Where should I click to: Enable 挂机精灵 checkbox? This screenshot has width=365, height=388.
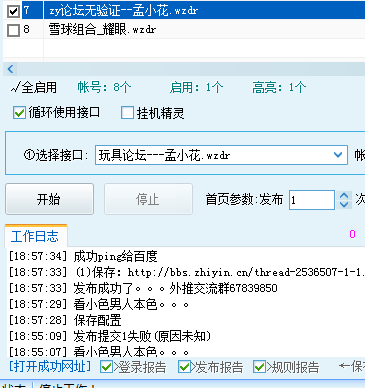point(127,113)
